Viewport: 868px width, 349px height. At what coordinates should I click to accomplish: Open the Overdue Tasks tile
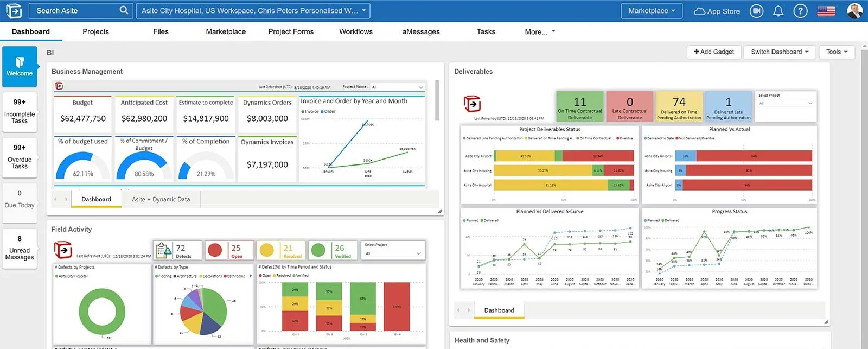point(20,157)
